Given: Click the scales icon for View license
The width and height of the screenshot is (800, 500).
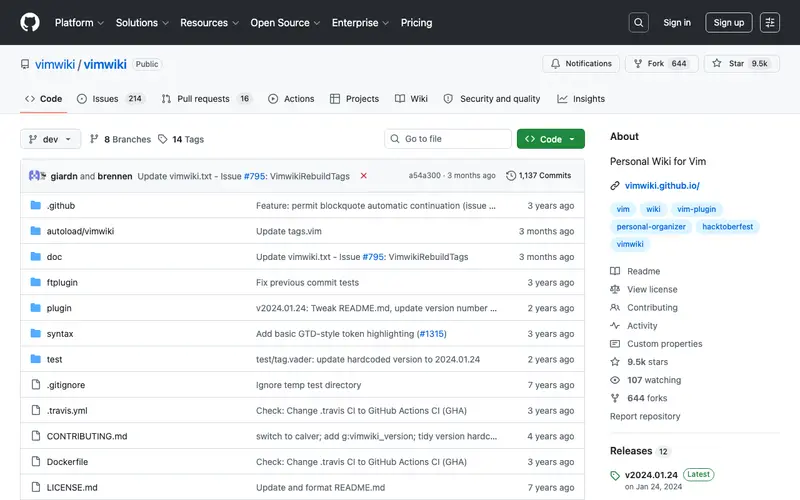Looking at the screenshot, I should point(615,289).
